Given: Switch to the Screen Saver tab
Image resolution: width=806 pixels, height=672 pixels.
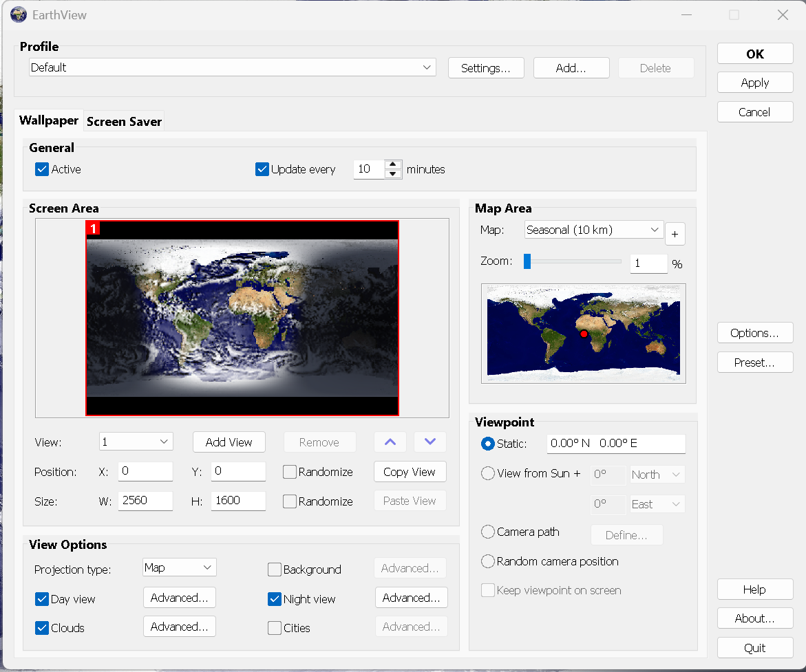Looking at the screenshot, I should (x=124, y=121).
